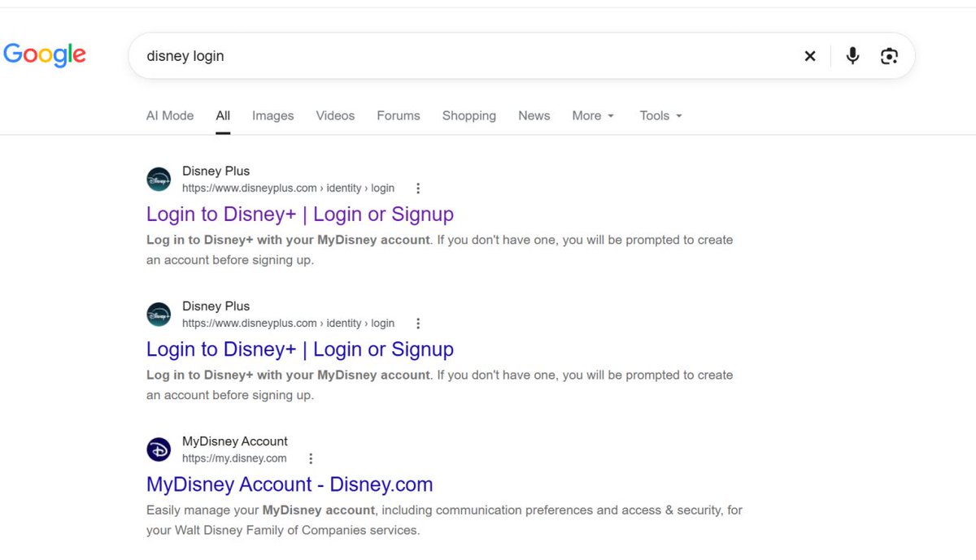Open 'MyDisney Account - Disney.com' link
The image size is (976, 560).
[290, 484]
